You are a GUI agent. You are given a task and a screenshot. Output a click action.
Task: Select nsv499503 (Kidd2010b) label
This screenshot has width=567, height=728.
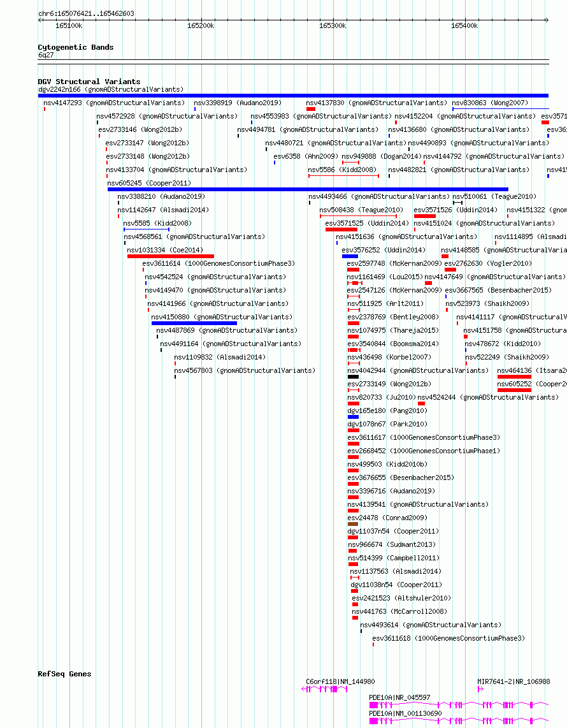coord(387,465)
